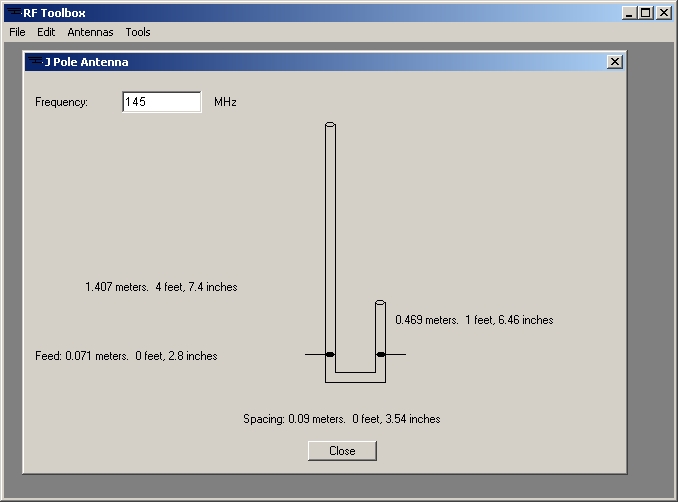
Task: Click the Close button in J Pole dialog
Action: click(342, 451)
